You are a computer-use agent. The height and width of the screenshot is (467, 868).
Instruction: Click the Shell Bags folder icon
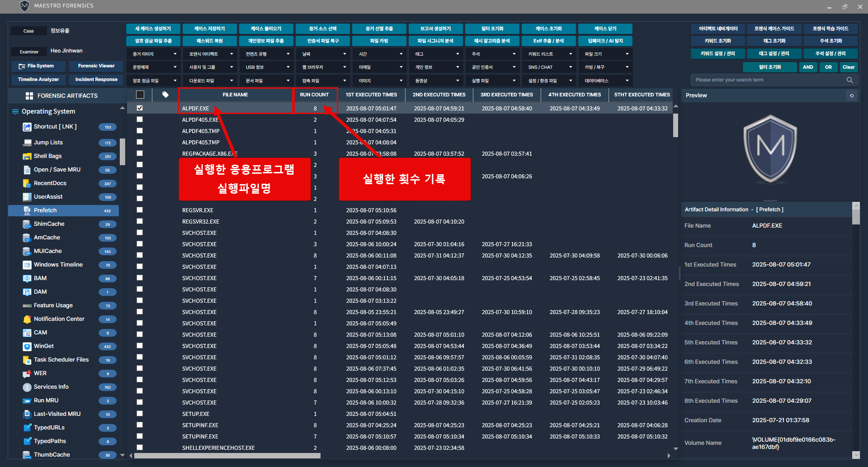click(27, 156)
